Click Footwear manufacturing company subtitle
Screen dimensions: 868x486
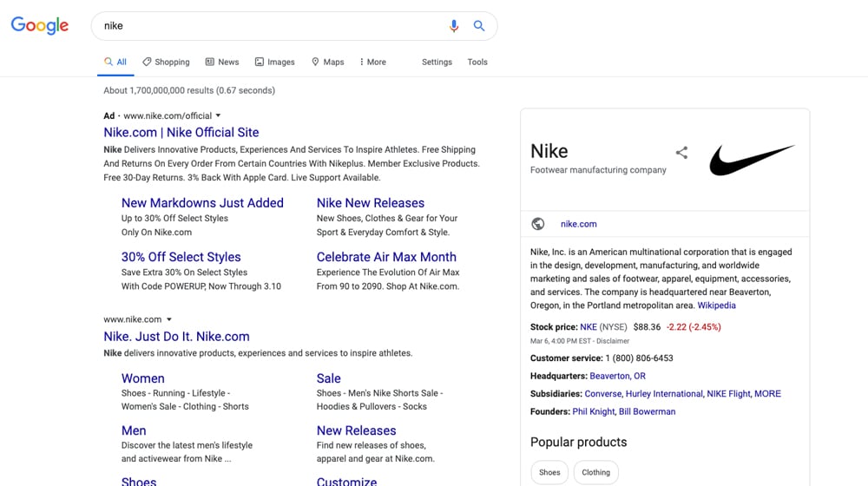click(x=598, y=170)
